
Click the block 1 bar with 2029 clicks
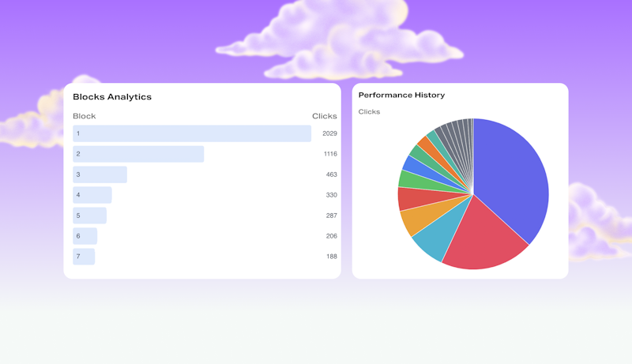click(x=192, y=133)
